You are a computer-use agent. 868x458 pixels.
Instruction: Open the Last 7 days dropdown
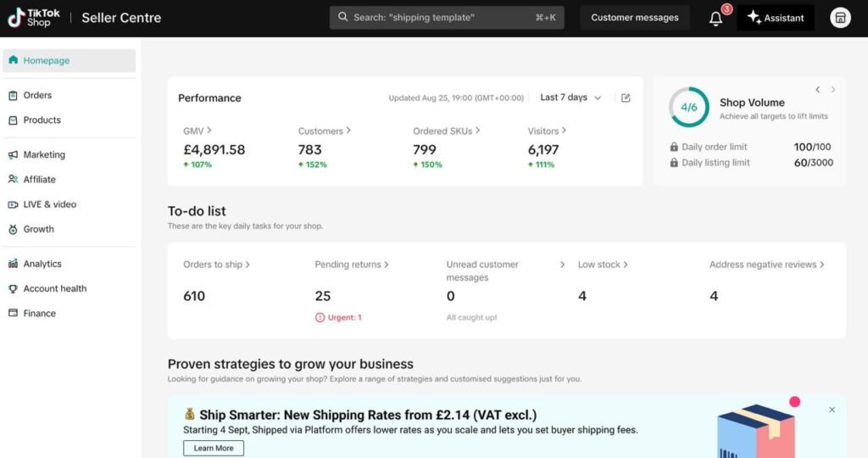[570, 98]
